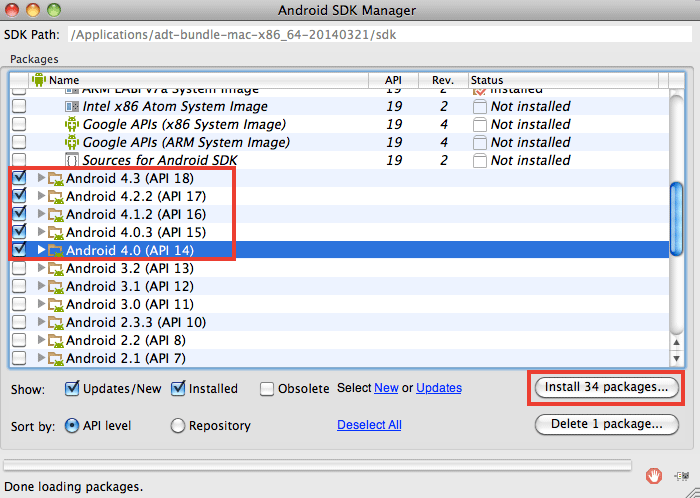Check the Google APIs (ARM System Image) checkbox

click(19, 142)
